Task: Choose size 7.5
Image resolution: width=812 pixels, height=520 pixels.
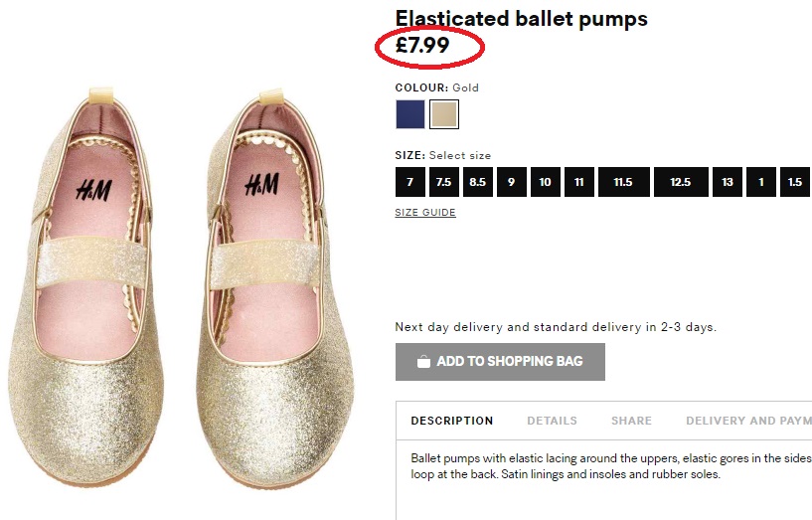Action: click(x=444, y=182)
